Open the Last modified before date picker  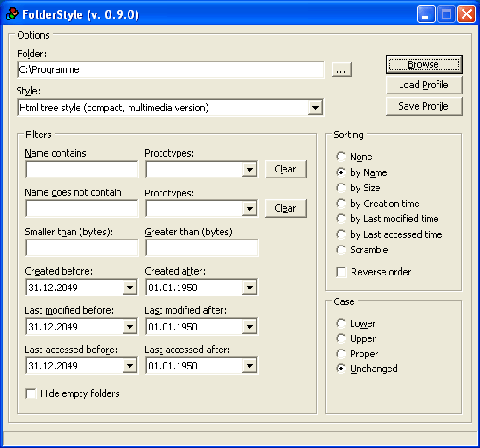pos(130,327)
